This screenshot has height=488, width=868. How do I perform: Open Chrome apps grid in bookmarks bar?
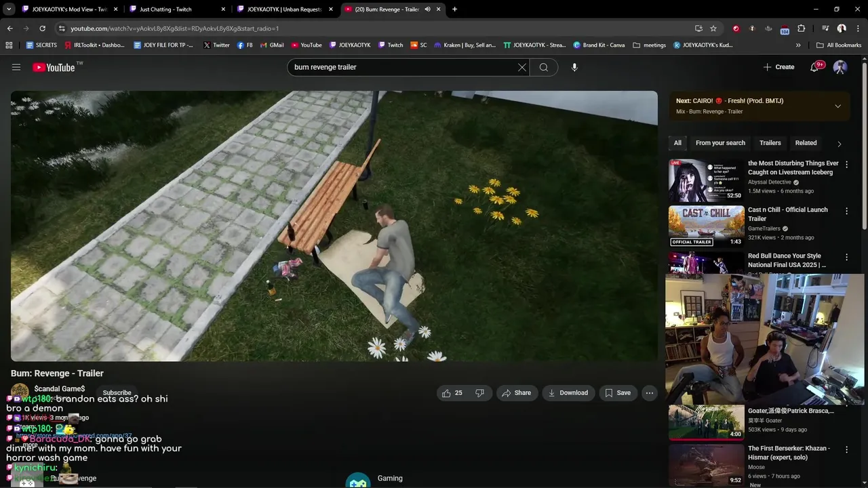pyautogui.click(x=9, y=45)
